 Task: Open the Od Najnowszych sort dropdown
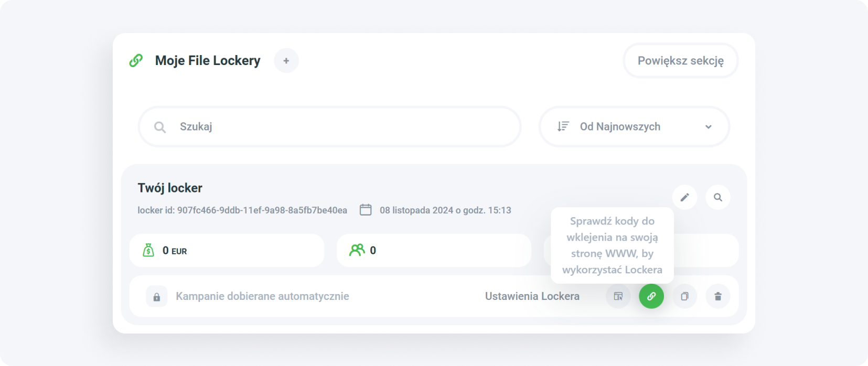pos(634,127)
